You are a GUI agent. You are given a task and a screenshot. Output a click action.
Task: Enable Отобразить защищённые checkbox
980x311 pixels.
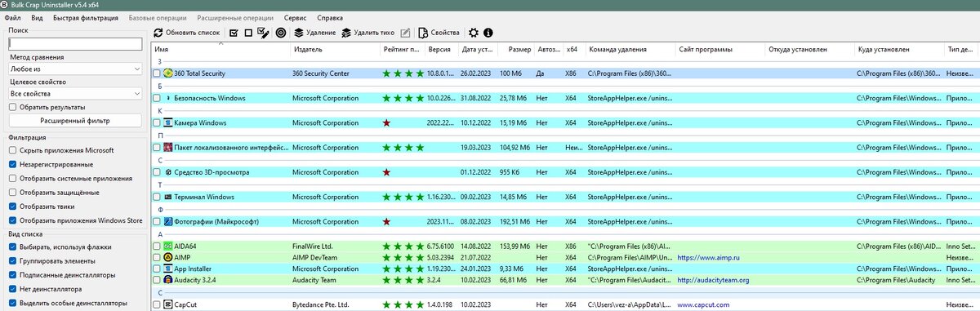click(12, 192)
